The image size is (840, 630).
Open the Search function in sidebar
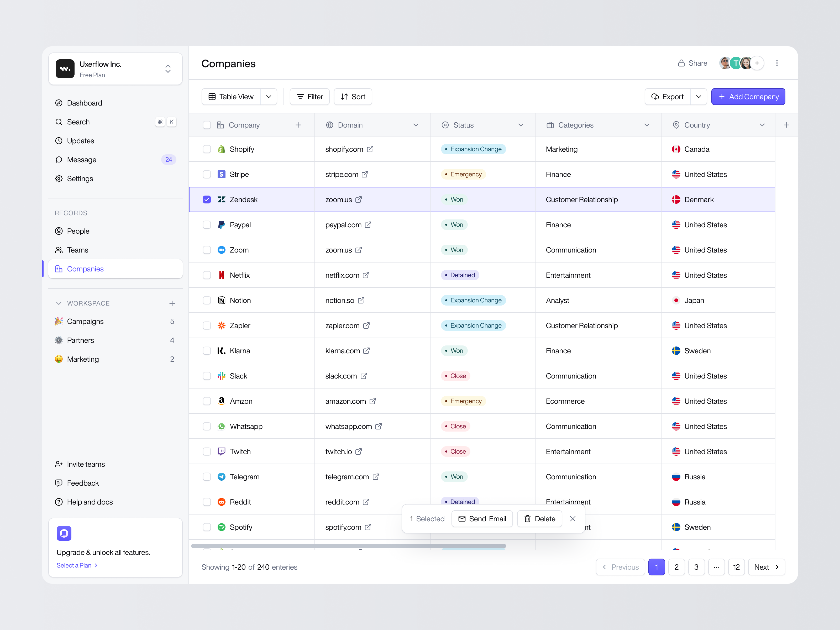point(78,122)
